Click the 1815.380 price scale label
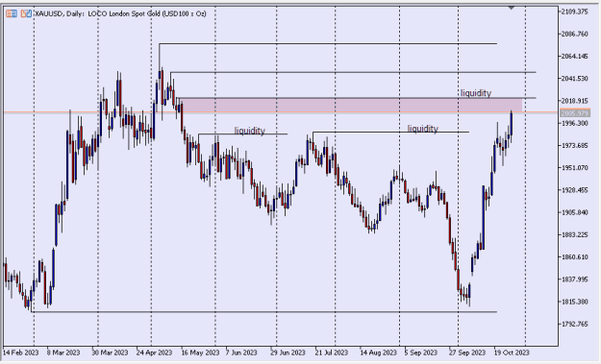This screenshot has width=601, height=364. coord(574,302)
